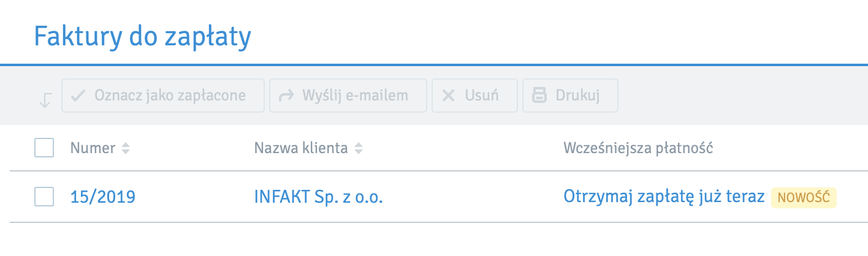Click the X icon beside Usuń
The image size is (868, 256).
click(449, 96)
